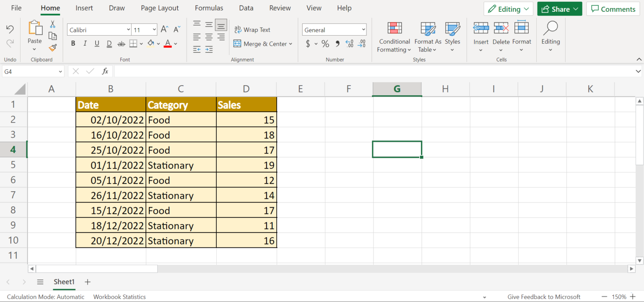Image resolution: width=644 pixels, height=302 pixels.
Task: Open the Font Color red swatch
Action: [167, 43]
